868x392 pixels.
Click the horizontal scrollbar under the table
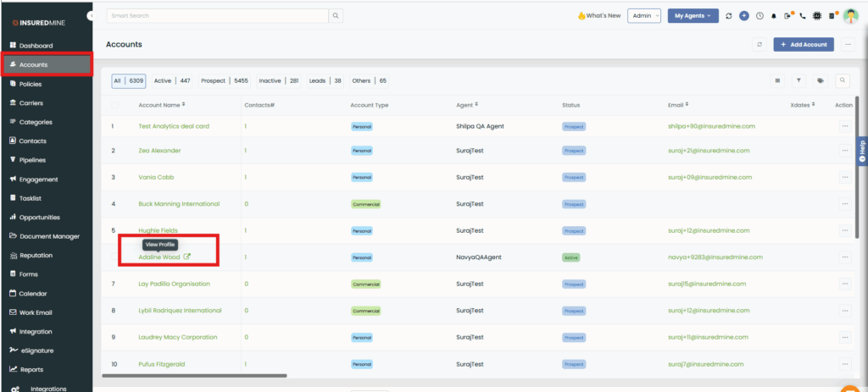pyautogui.click(x=195, y=375)
